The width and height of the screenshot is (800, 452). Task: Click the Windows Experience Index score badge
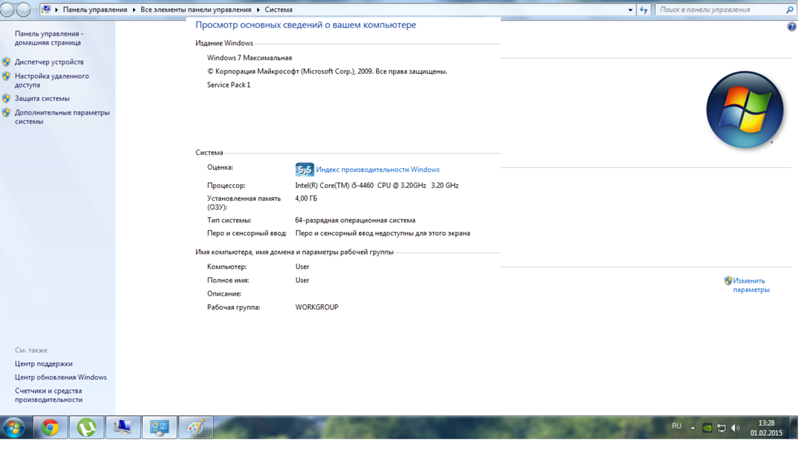click(x=304, y=170)
